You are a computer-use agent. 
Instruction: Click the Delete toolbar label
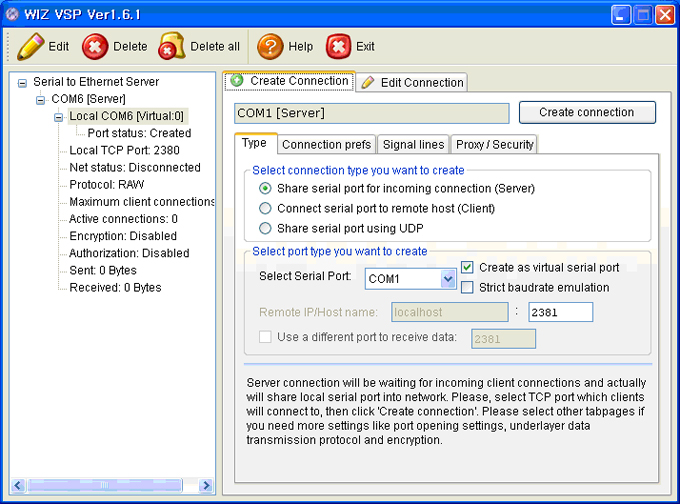pyautogui.click(x=130, y=46)
